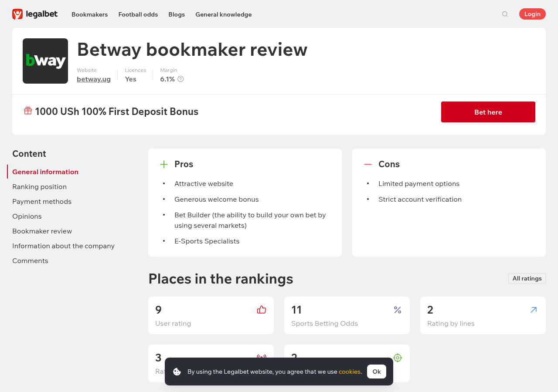Open the User rating card showing 9

coord(211,315)
